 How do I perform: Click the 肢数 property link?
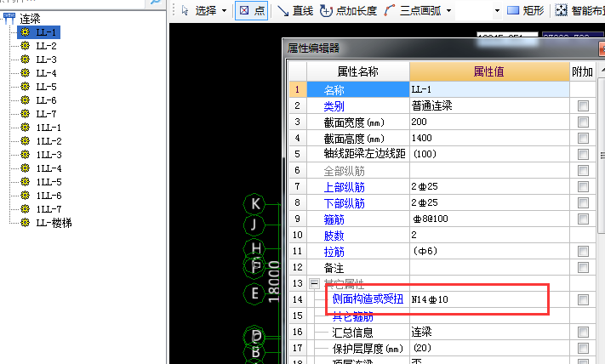pos(334,236)
